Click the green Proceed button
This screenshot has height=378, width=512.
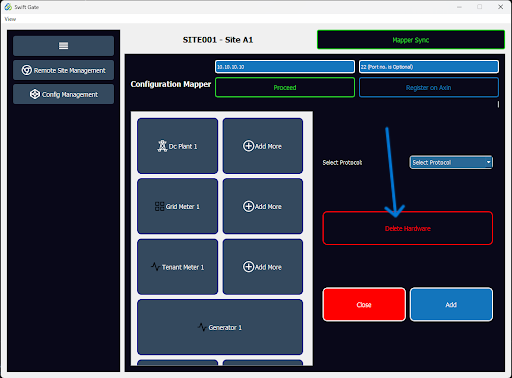285,87
